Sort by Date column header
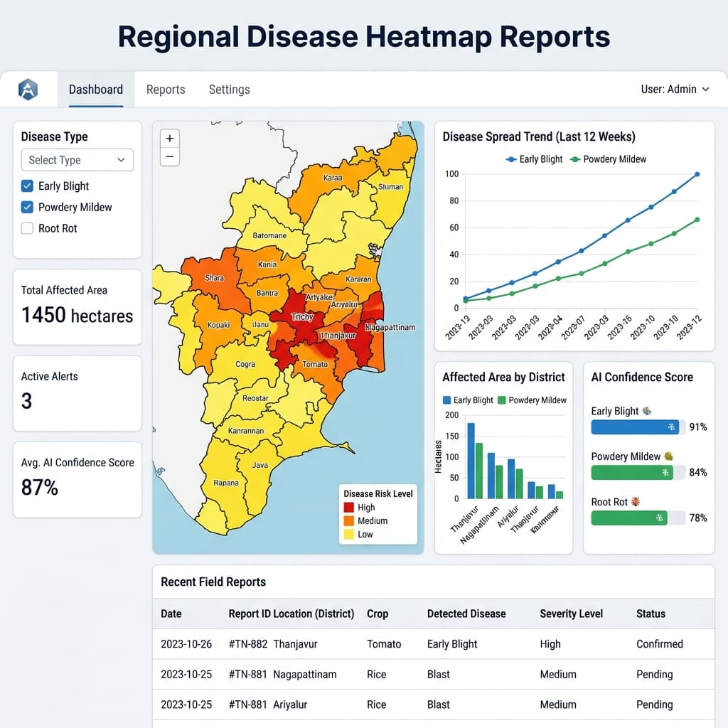Screen dimensions: 728x728 (171, 614)
